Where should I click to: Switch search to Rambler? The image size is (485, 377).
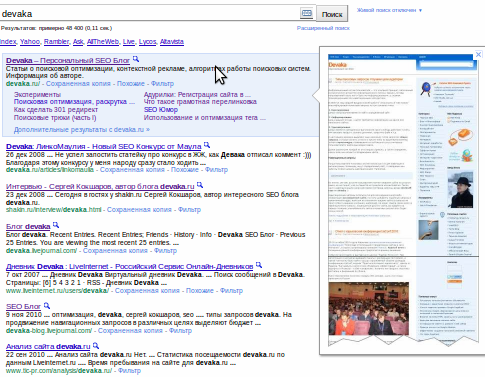click(56, 42)
